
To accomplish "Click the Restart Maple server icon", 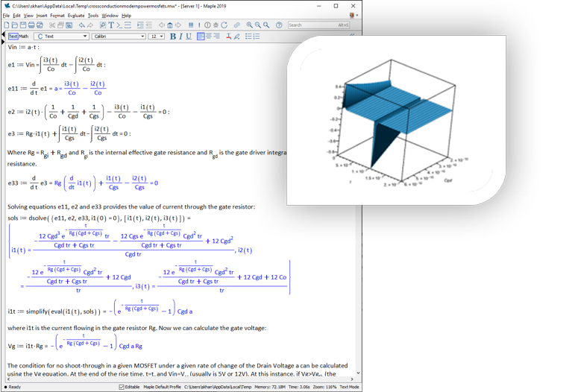I will point(224,25).
